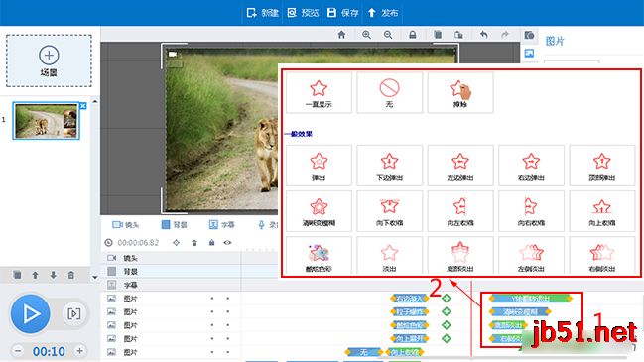Choose the 向上收缩 effect tile
This screenshot has height=362, width=644.
(602, 211)
